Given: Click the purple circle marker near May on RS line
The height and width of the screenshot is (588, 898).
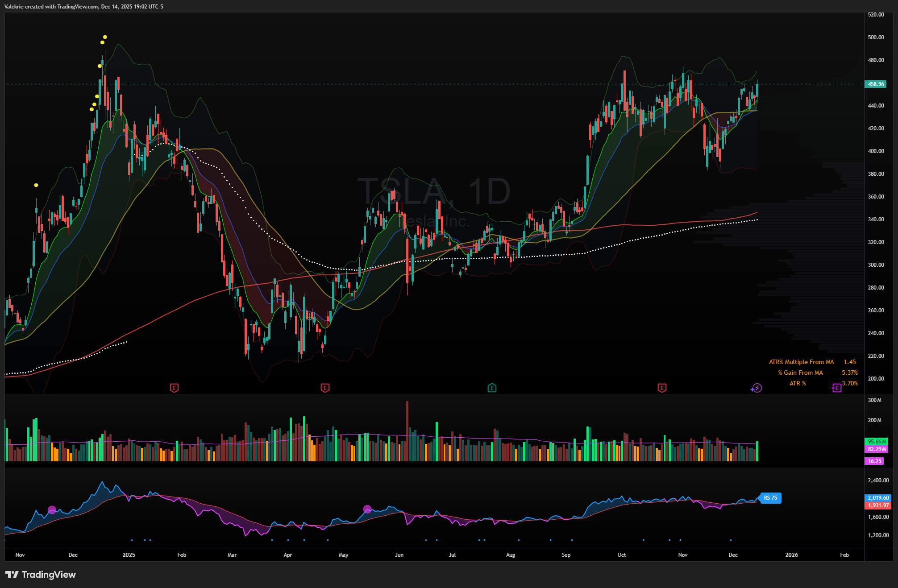Looking at the screenshot, I should coord(367,509).
